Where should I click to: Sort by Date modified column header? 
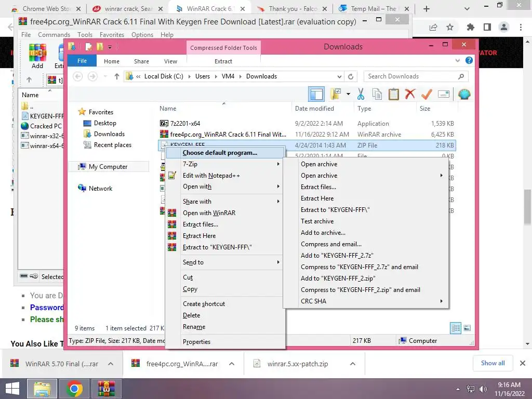pos(314,109)
